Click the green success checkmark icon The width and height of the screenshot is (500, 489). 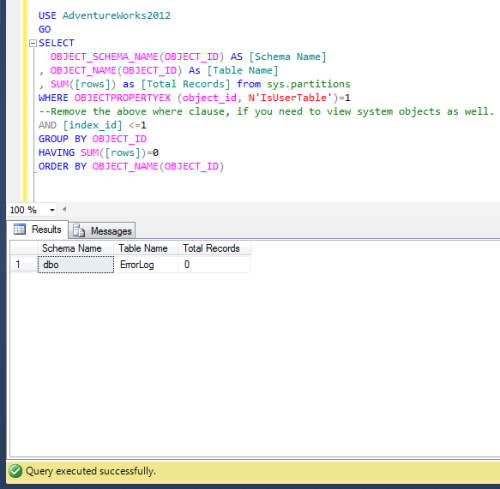[15, 471]
